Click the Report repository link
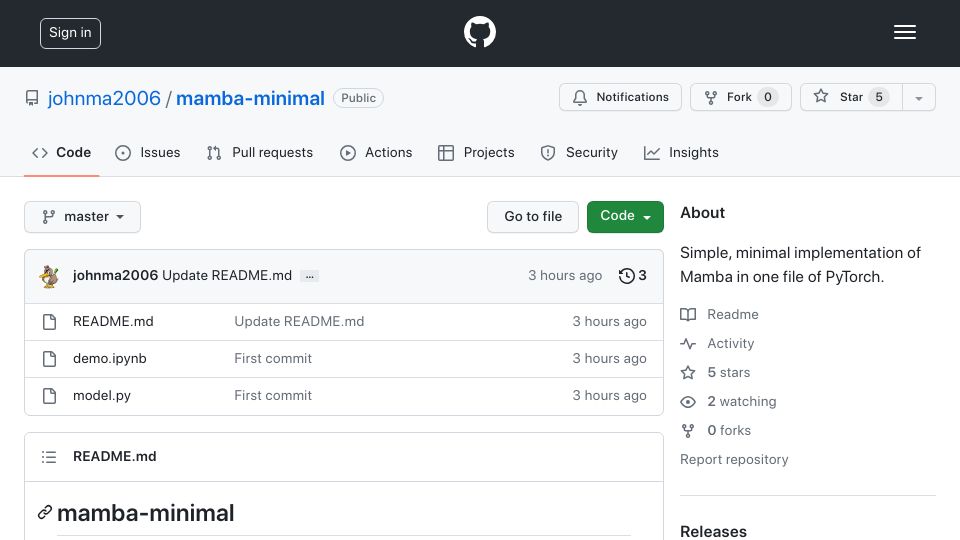This screenshot has height=540, width=960. click(734, 460)
